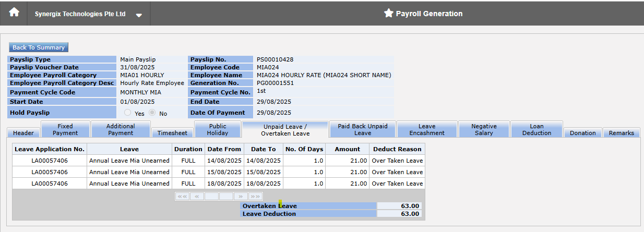Image resolution: width=644 pixels, height=232 pixels.
Task: Open the Synergix Technologies company dropdown
Action: click(x=139, y=15)
